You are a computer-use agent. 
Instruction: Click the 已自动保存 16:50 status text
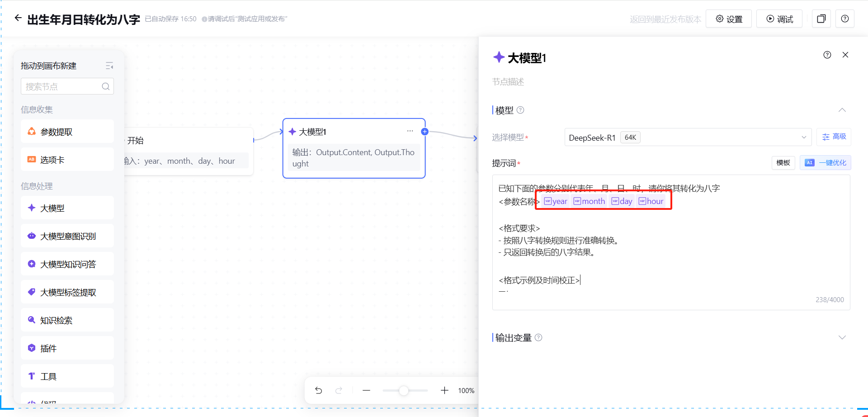click(170, 19)
